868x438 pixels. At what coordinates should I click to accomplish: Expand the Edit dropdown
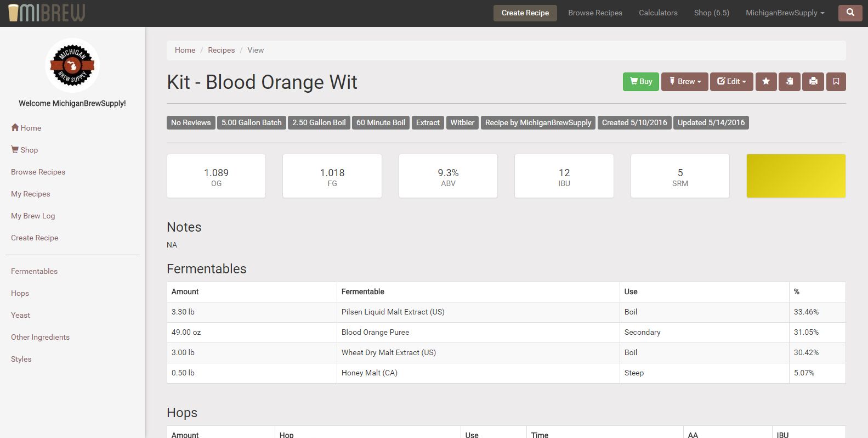[731, 82]
